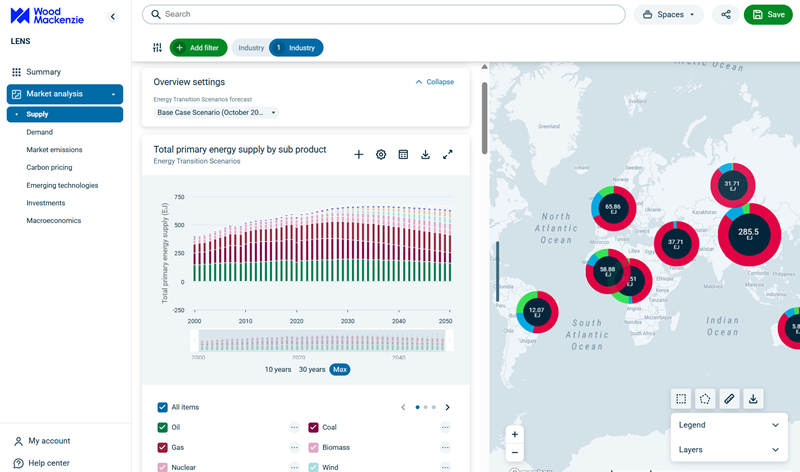Viewport: 800px width, 472px height.
Task: Show chart data as table
Action: coord(403,155)
